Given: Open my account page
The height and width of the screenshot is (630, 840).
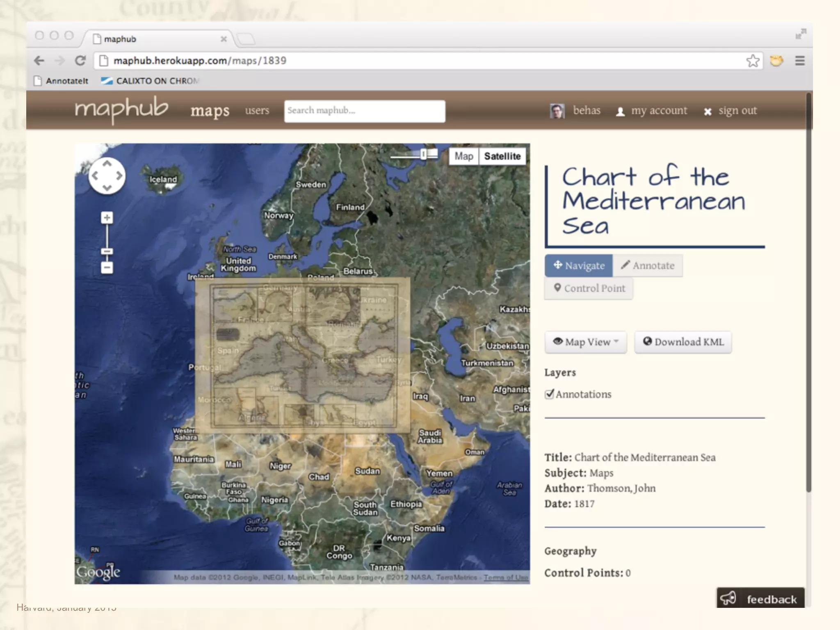Looking at the screenshot, I should coord(652,111).
